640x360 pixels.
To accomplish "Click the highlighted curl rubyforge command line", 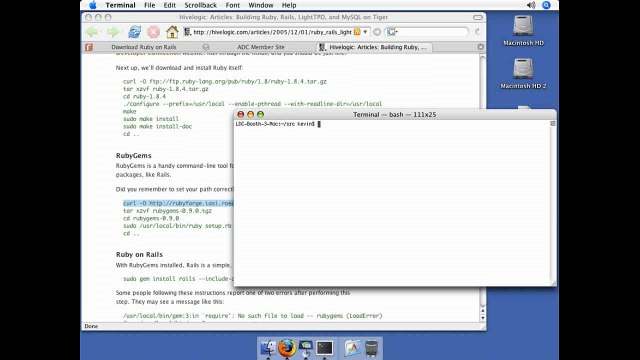I will (178, 203).
